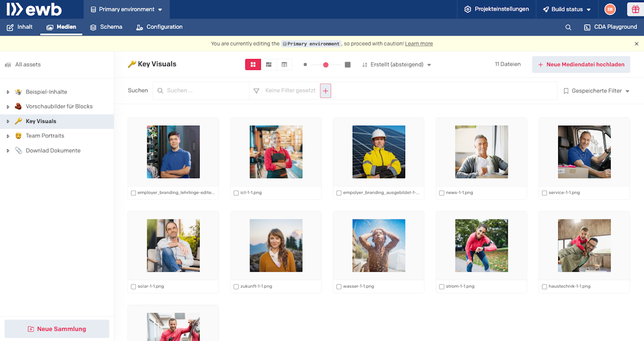The width and height of the screenshot is (644, 341).
Task: Expand the Beispiel-Inhalte tree arrow
Action: (x=8, y=92)
